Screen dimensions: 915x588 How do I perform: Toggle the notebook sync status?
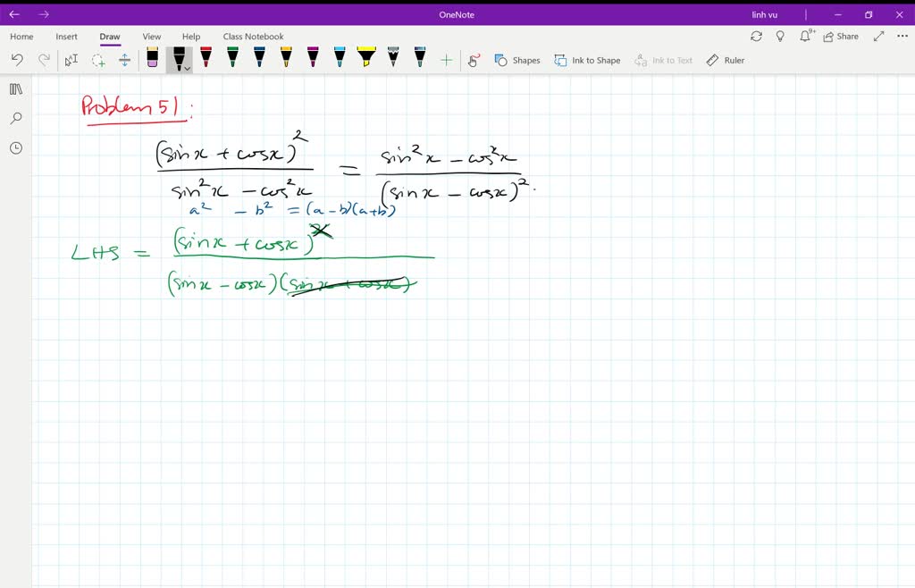click(x=757, y=36)
